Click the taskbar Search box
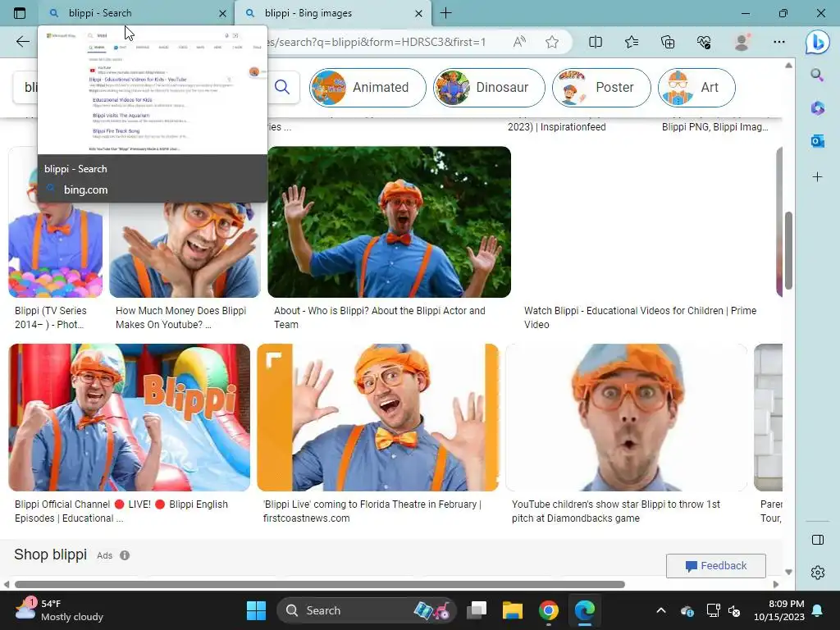The height and width of the screenshot is (630, 840). click(x=366, y=610)
